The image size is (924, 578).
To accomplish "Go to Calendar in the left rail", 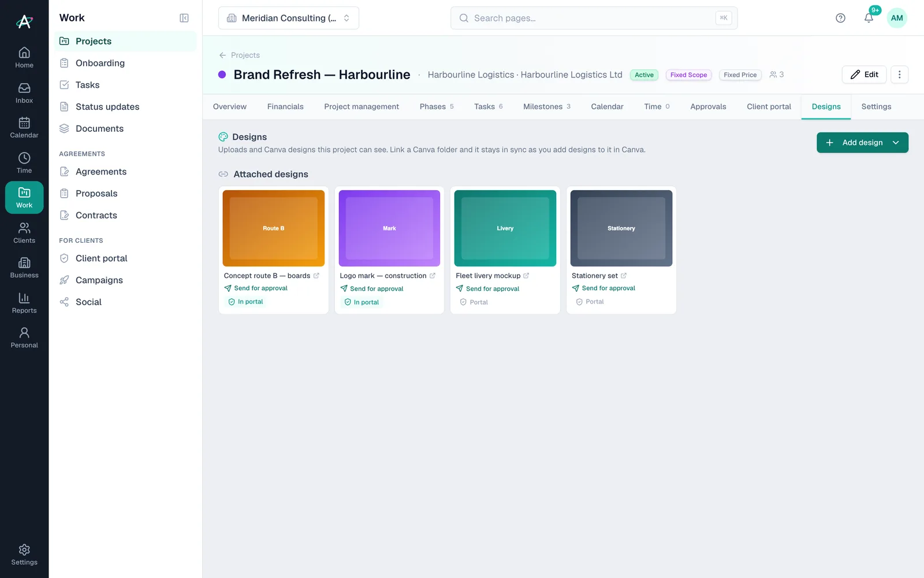I will (24, 127).
